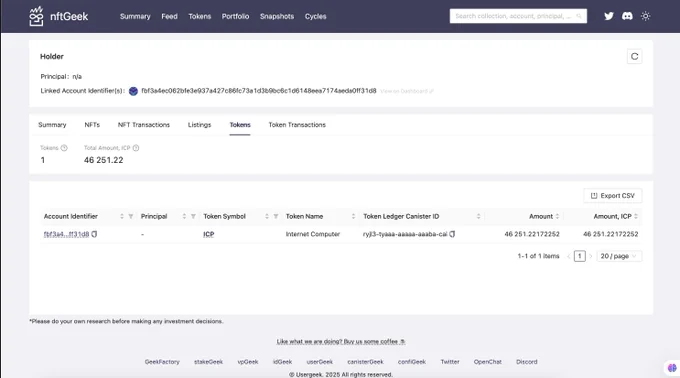Open idGeek footer link
Image resolution: width=680 pixels, height=378 pixels.
282,362
